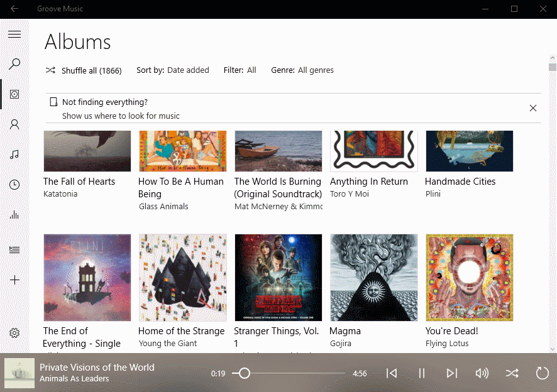557x392 pixels.
Task: Click the shuffle icon next to Shuffle all
Action: [x=50, y=70]
